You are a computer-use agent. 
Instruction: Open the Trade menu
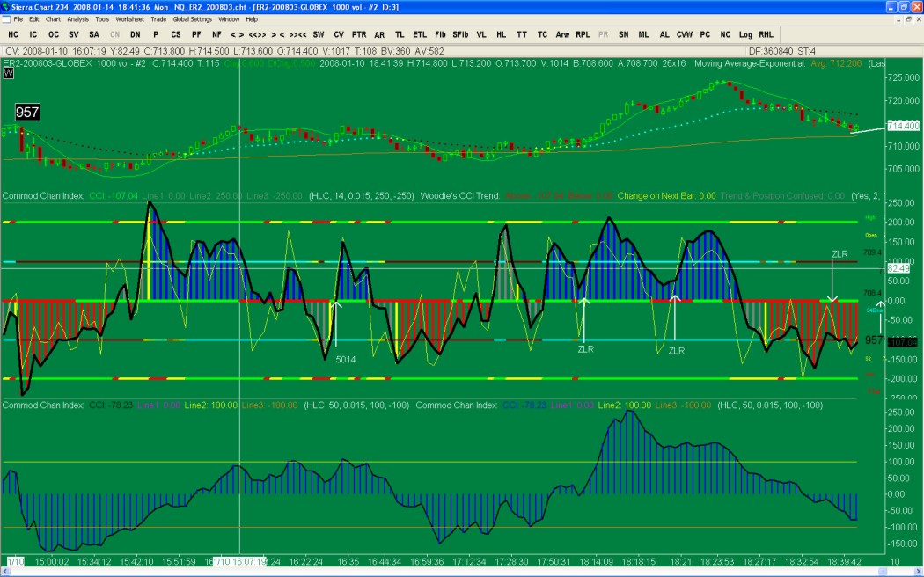158,18
